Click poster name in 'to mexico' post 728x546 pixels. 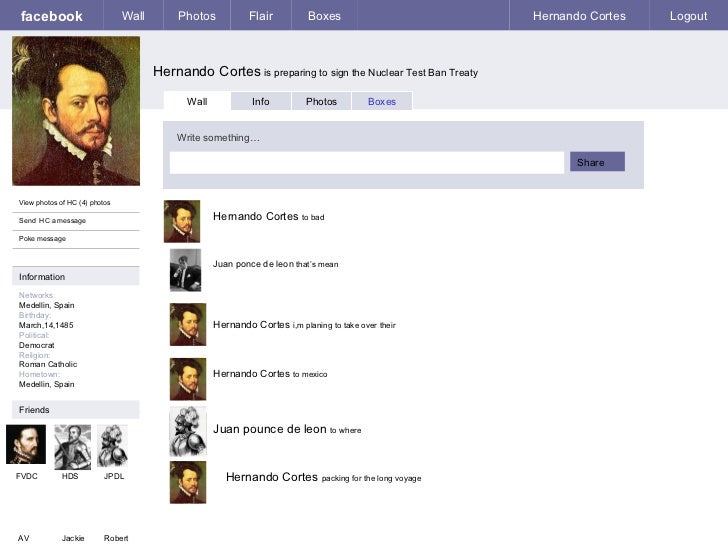tap(251, 373)
